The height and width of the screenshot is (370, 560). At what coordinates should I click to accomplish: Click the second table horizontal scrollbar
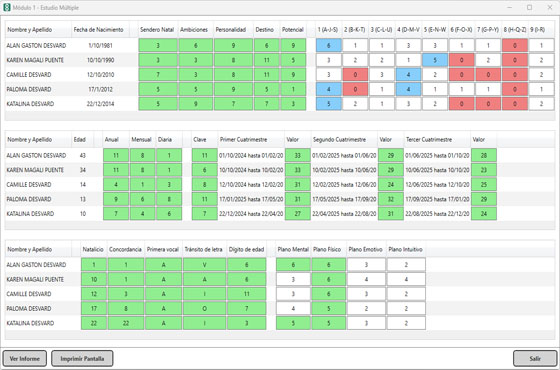[280, 226]
